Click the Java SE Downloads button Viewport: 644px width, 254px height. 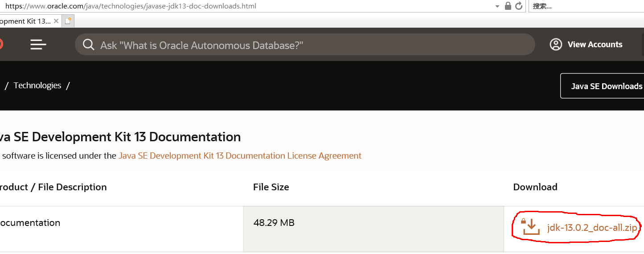click(x=603, y=86)
